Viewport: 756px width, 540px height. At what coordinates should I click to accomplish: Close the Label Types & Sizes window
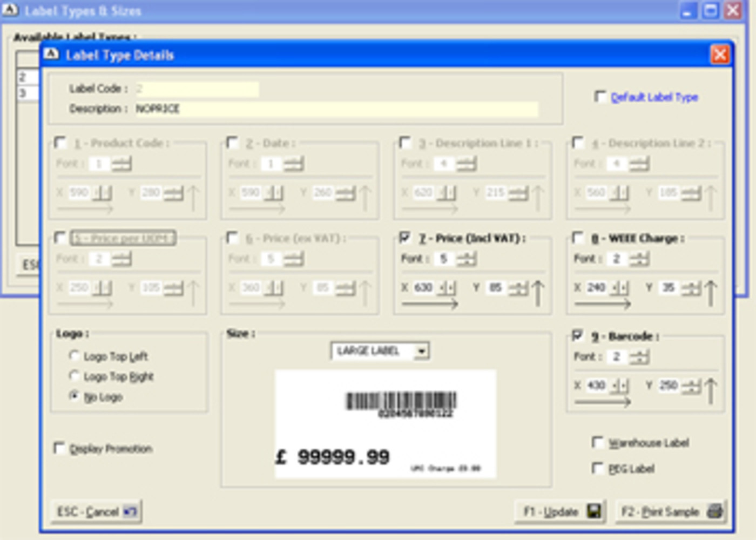[x=733, y=11]
